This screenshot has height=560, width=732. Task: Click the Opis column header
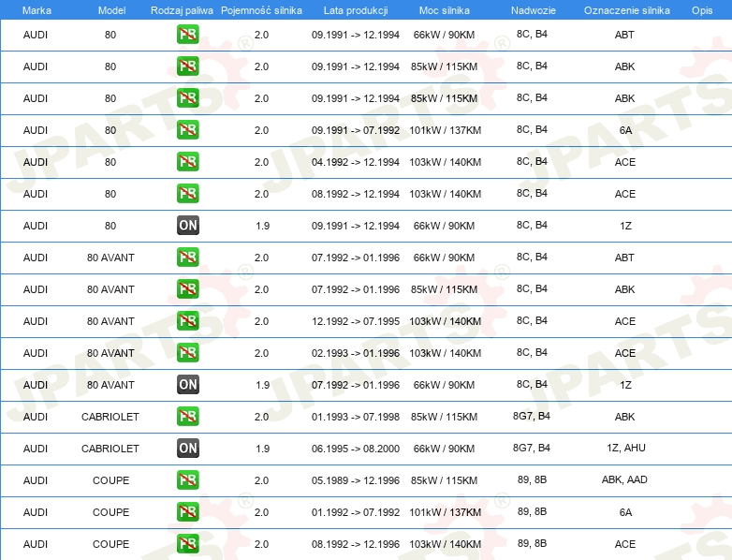pos(702,10)
